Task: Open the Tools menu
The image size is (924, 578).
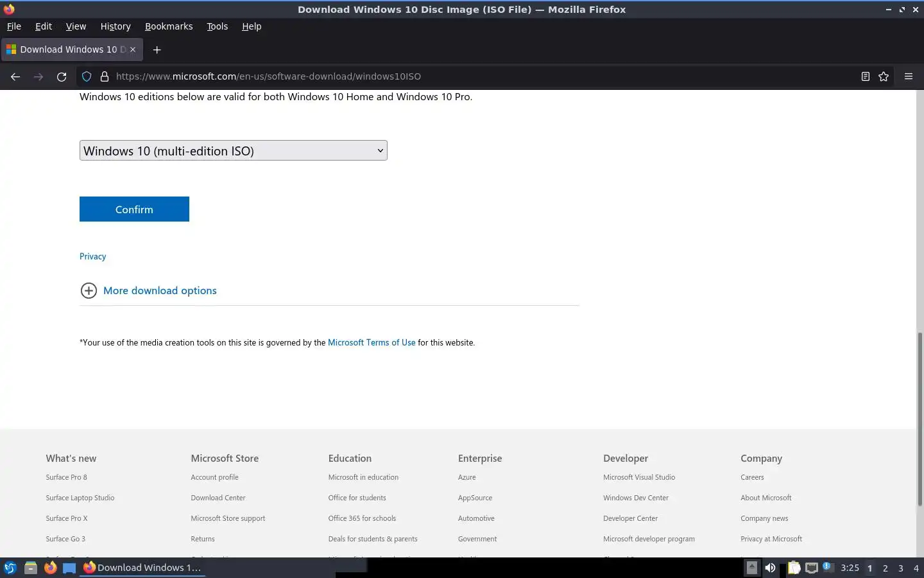Action: click(218, 26)
